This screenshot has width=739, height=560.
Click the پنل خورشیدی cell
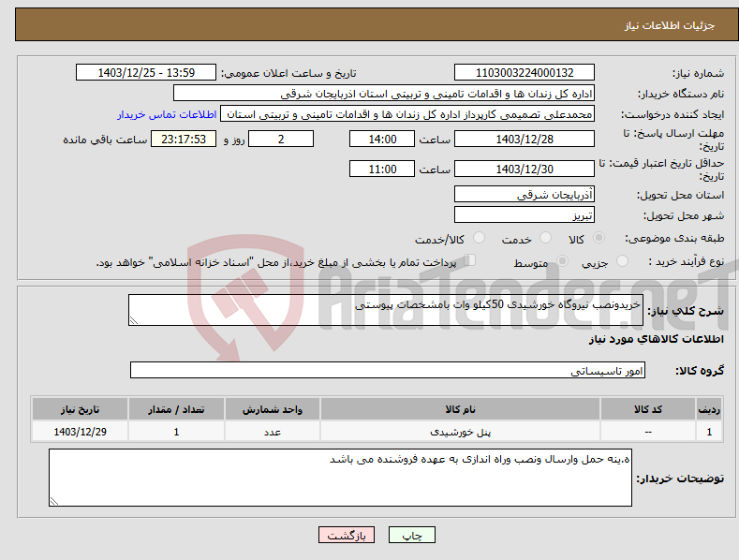460,432
